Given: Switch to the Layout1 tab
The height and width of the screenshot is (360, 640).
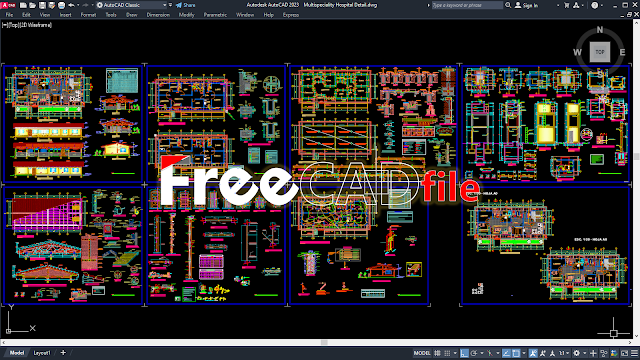Looking at the screenshot, I should (x=42, y=353).
